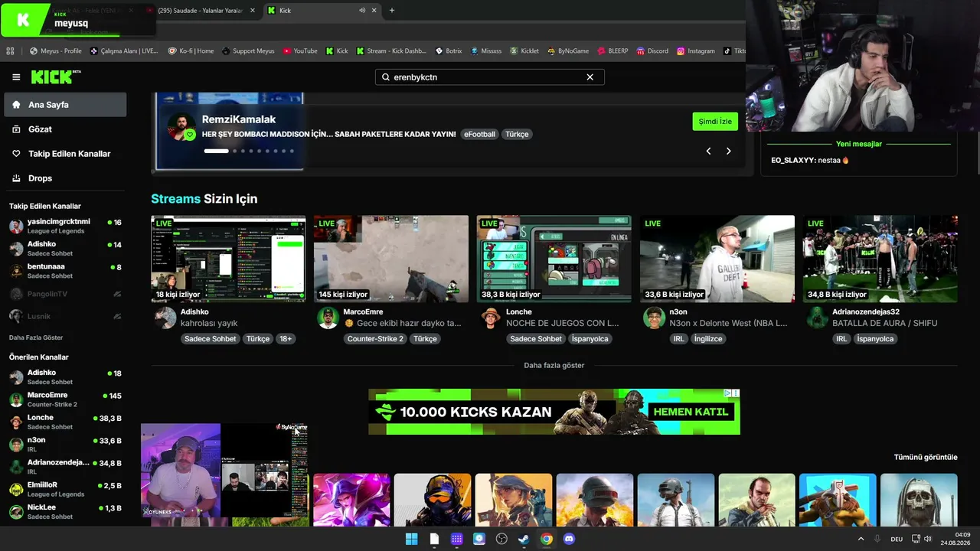The height and width of the screenshot is (551, 980).
Task: Open Lonche's live stream thumbnail
Action: pos(554,259)
